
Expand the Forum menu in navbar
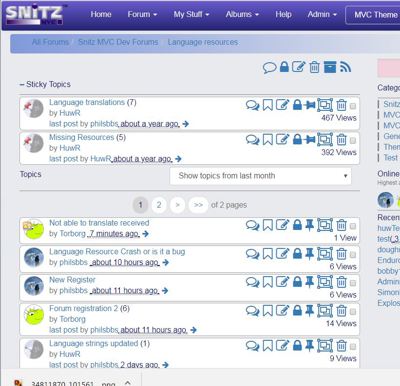click(x=142, y=14)
